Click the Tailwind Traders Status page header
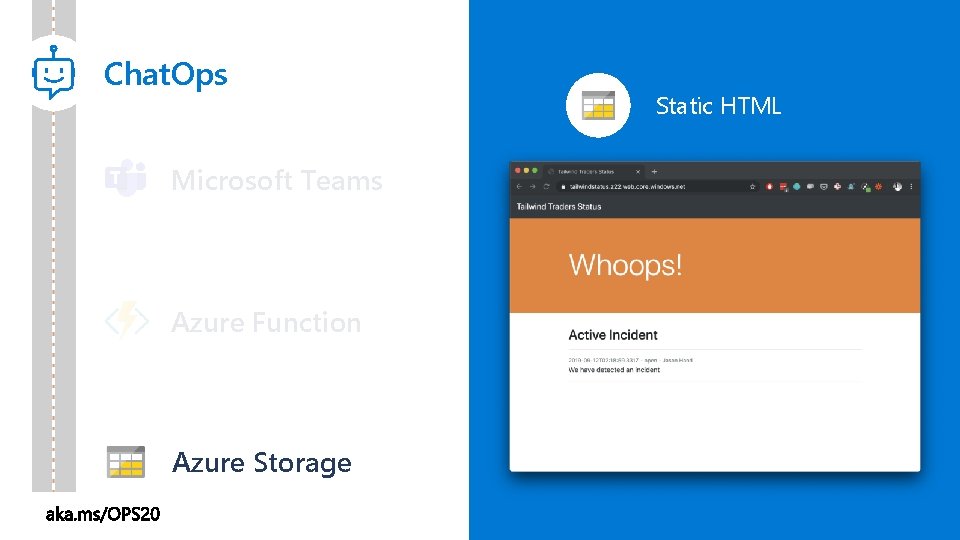 tap(559, 207)
